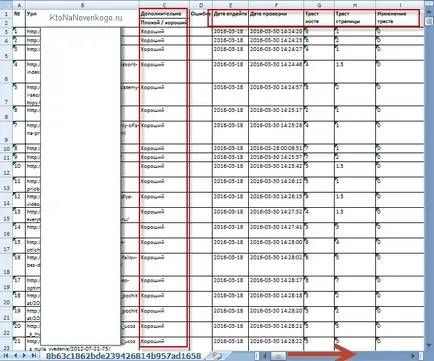Select column B header
This screenshot has height=361, width=434.
pos(82,5)
